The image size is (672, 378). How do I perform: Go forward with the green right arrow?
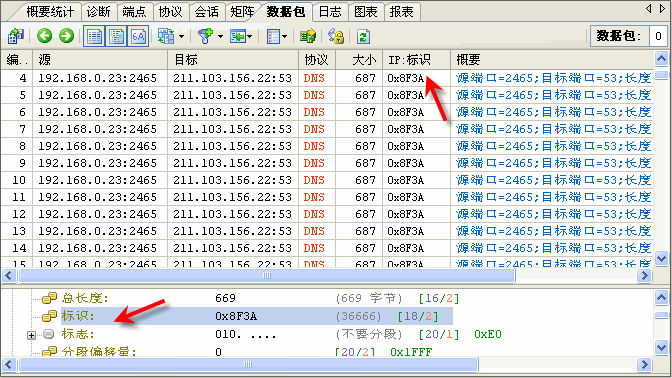pos(66,36)
